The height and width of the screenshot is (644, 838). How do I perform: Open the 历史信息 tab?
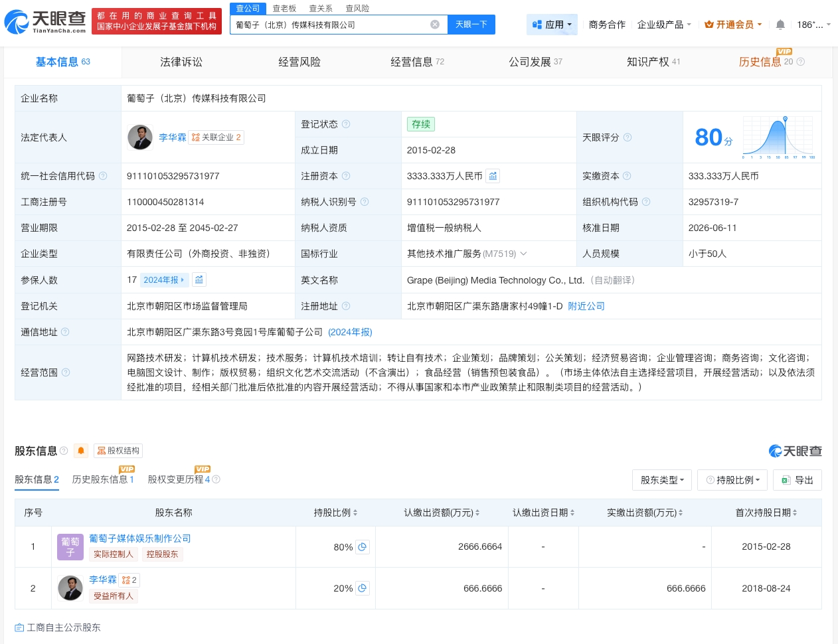766,62
